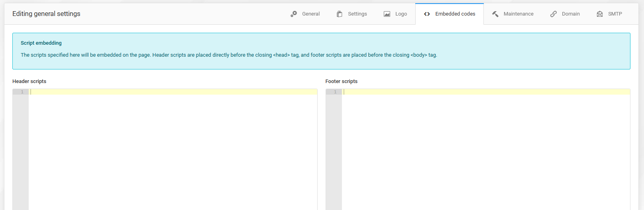Image resolution: width=644 pixels, height=210 pixels.
Task: Click line number 1 in Header scripts gutter
Action: point(22,92)
